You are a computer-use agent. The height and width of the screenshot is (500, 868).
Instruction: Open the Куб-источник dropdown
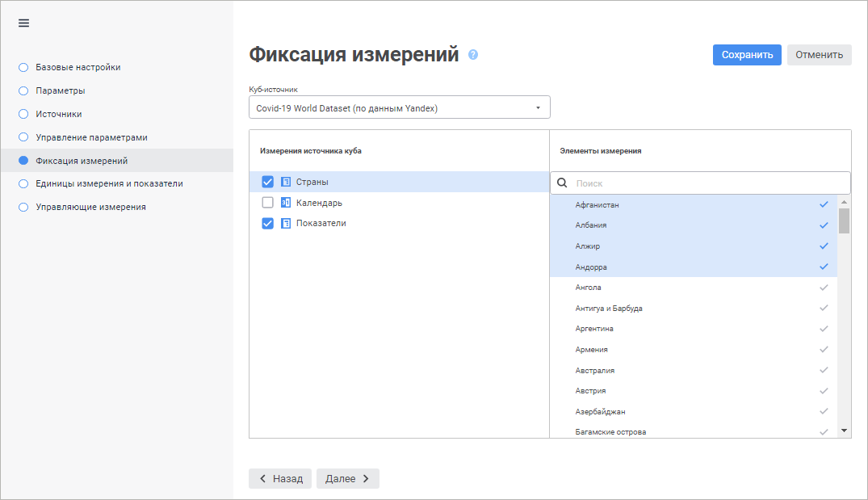tap(399, 107)
